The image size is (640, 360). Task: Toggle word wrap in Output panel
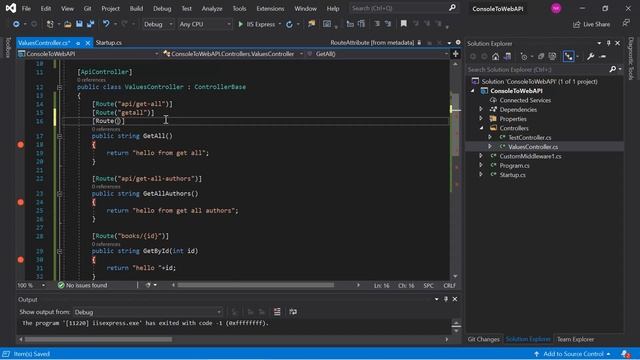click(293, 312)
